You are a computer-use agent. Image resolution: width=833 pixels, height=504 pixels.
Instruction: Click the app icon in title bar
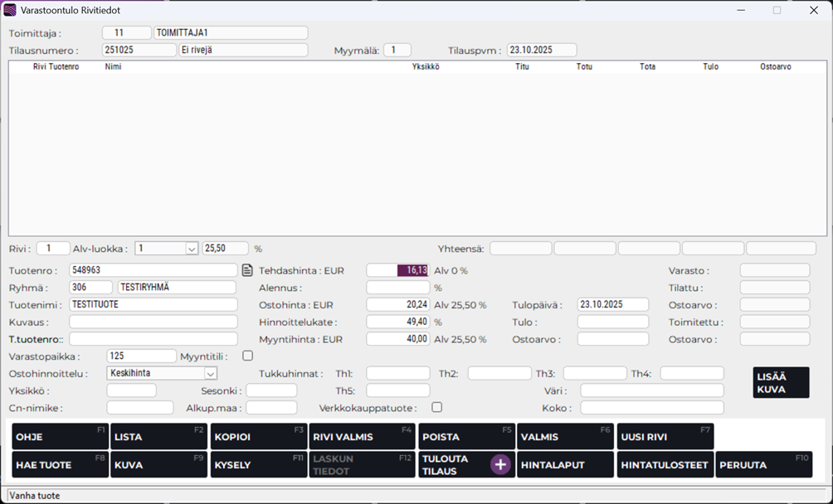pyautogui.click(x=10, y=10)
